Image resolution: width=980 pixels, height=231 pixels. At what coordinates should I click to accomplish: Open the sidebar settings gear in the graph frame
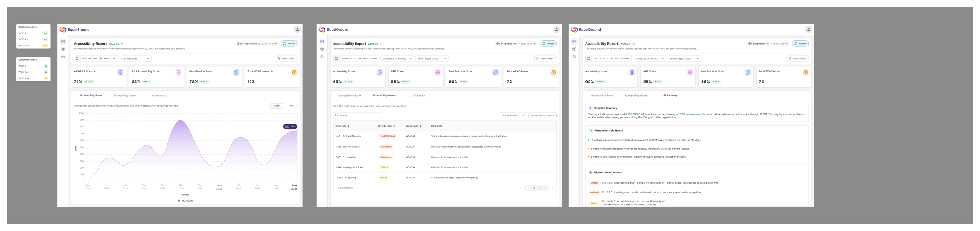pyautogui.click(x=63, y=57)
